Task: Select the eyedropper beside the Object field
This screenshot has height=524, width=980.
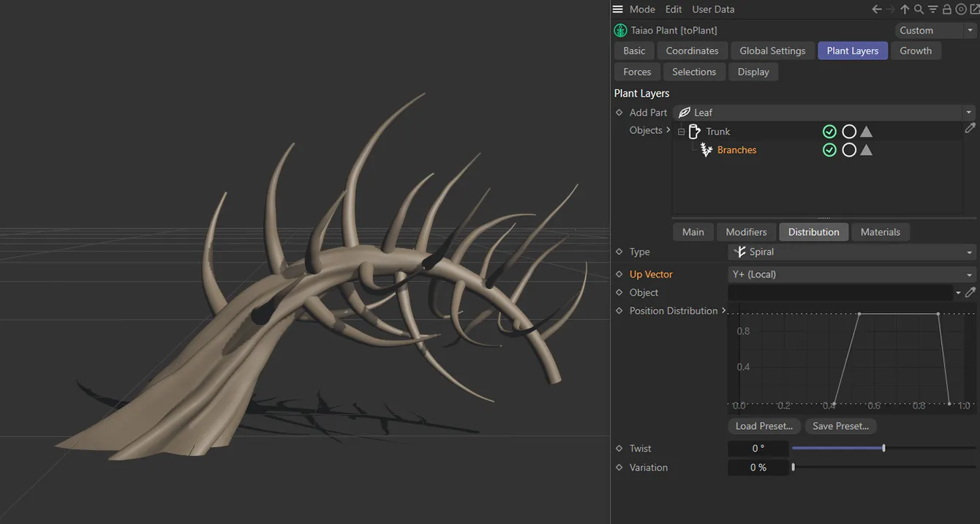Action: point(970,292)
